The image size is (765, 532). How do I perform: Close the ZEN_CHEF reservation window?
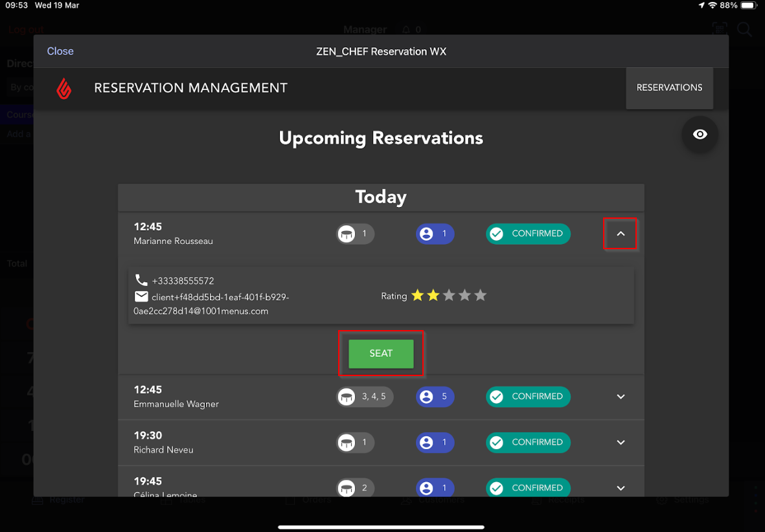coord(60,51)
